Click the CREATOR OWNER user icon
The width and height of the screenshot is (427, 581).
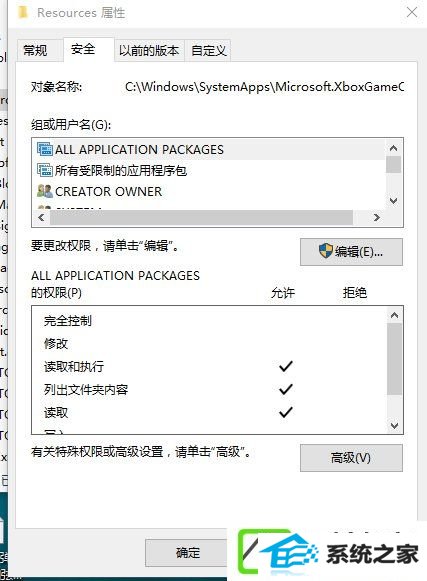coord(45,191)
